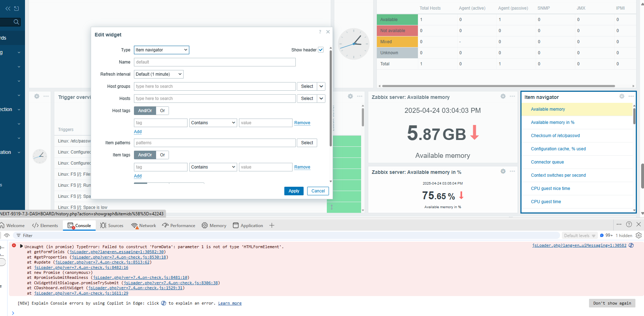Select 'CPU guest nice time' in Item navigator
This screenshot has width=644, height=316.
point(550,189)
